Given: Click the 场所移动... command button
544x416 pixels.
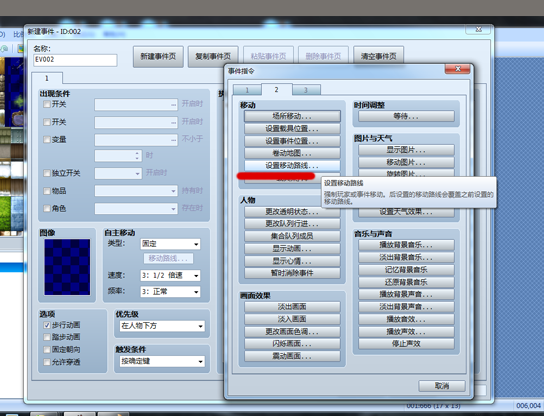Looking at the screenshot, I should click(292, 116).
